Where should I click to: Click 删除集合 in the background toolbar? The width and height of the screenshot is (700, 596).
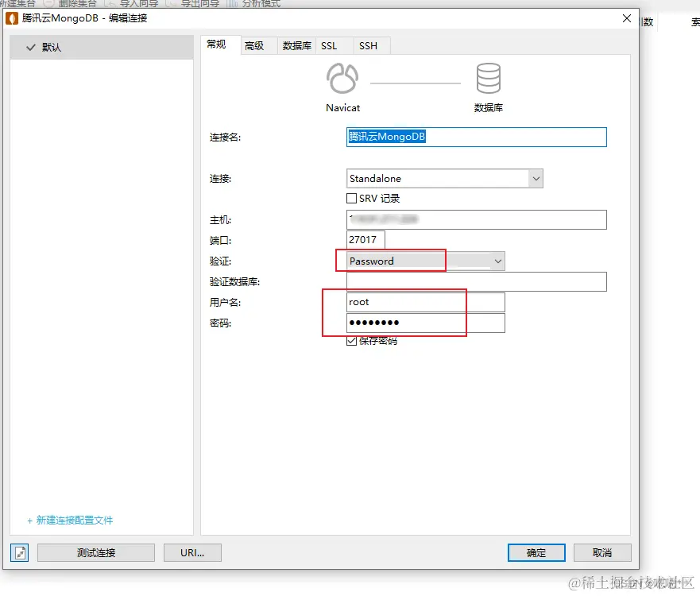click(71, 3)
